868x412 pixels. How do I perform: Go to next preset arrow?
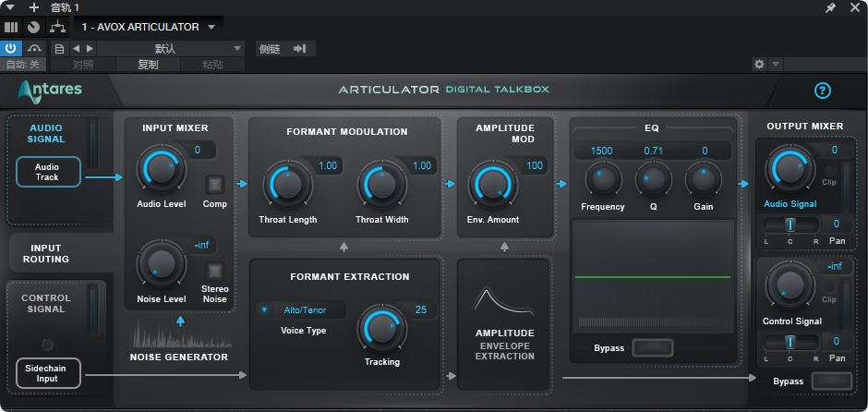tap(90, 49)
